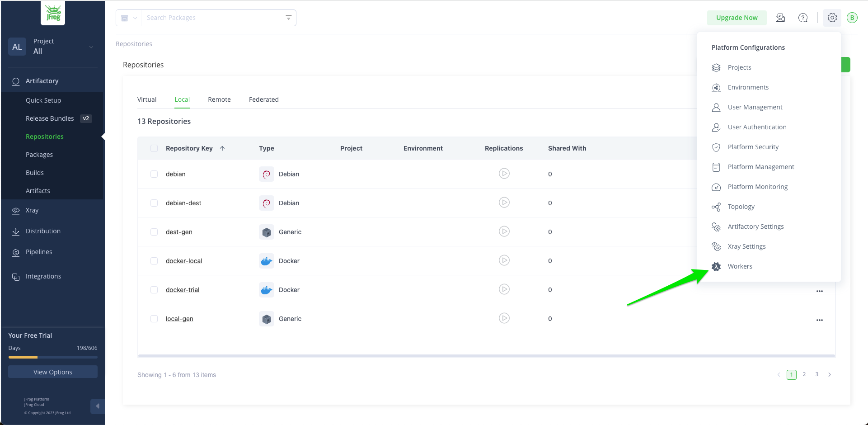Open the docker-trial repository link

pyautogui.click(x=183, y=290)
